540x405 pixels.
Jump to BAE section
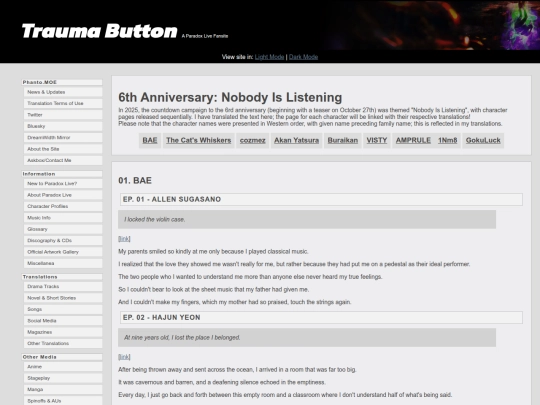(x=150, y=141)
